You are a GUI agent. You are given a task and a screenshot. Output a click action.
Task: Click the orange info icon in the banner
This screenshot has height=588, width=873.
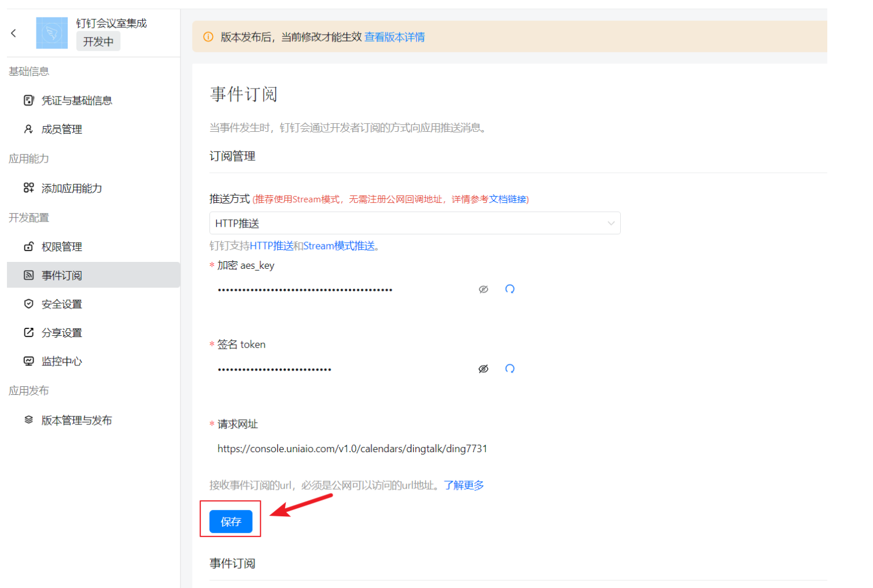[x=208, y=37]
